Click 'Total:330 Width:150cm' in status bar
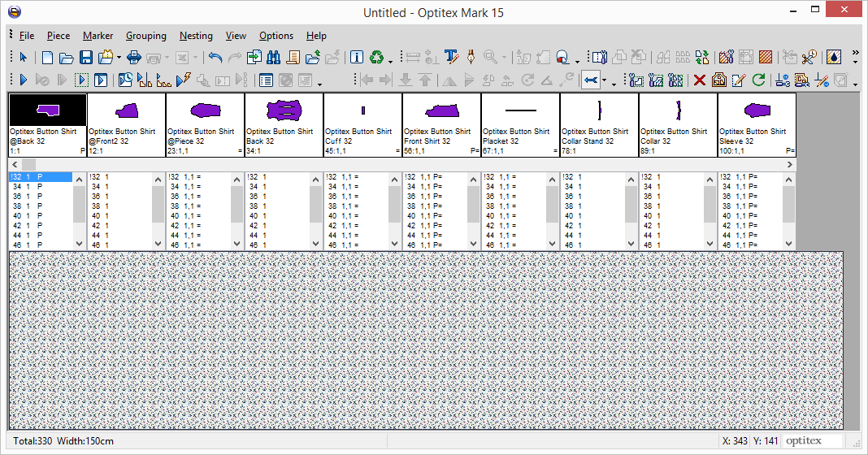 point(63,441)
